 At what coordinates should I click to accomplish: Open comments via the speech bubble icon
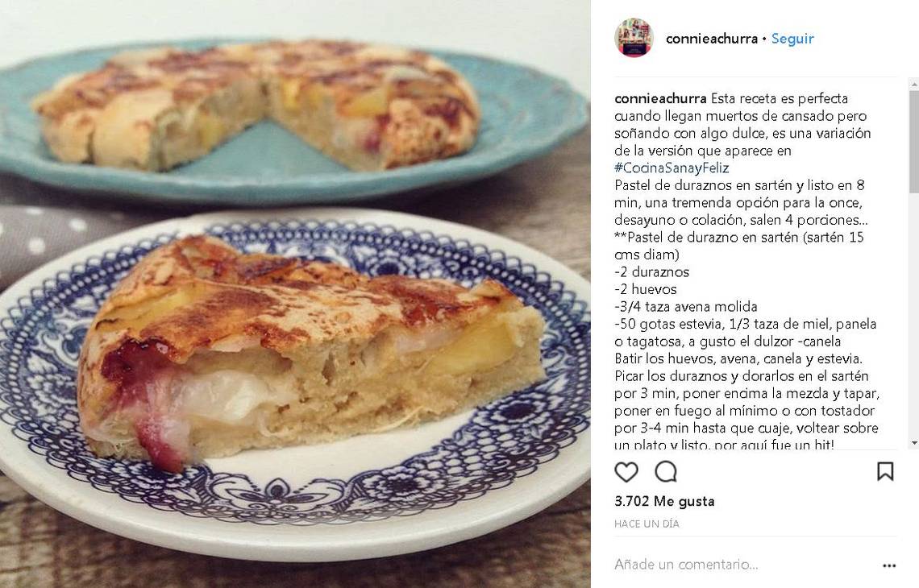(x=666, y=471)
